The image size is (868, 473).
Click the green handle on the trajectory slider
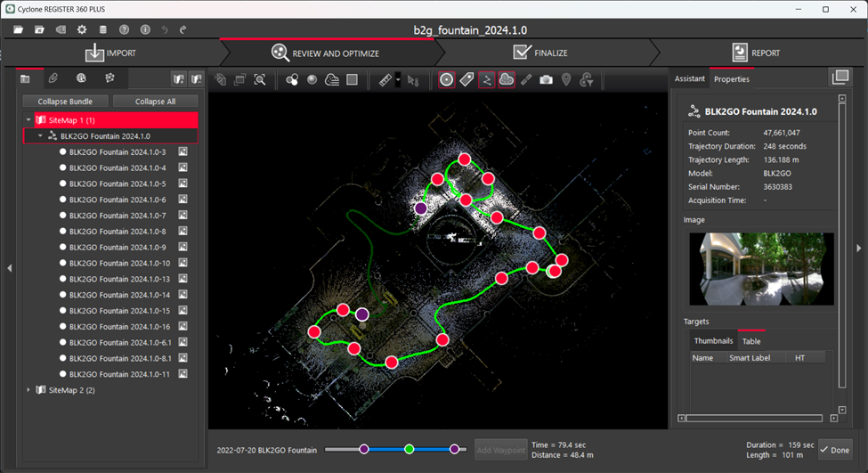(x=409, y=449)
